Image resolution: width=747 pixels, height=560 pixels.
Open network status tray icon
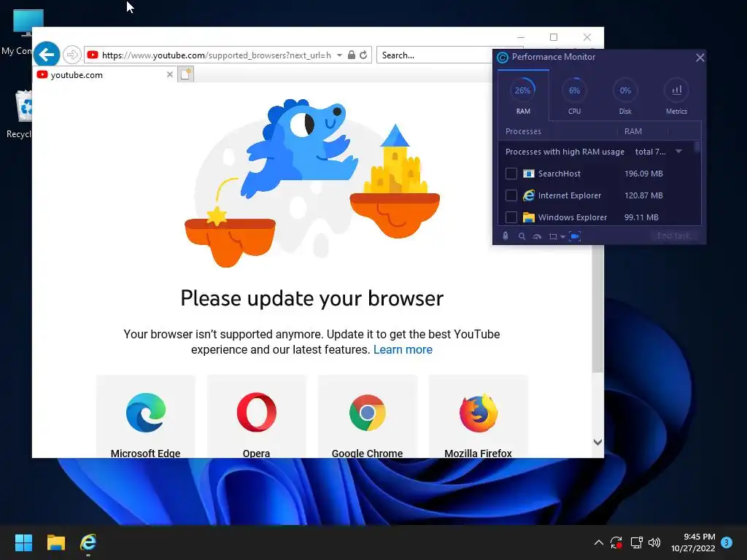(636, 542)
